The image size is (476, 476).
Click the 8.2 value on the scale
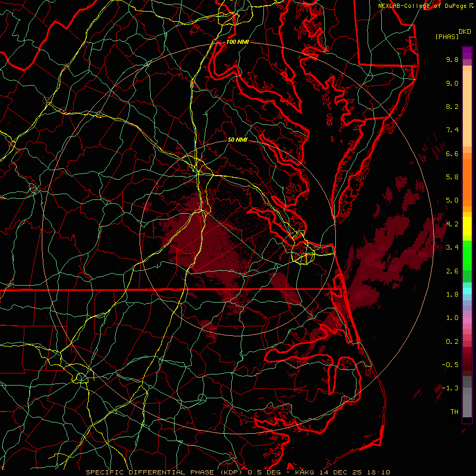point(452,106)
